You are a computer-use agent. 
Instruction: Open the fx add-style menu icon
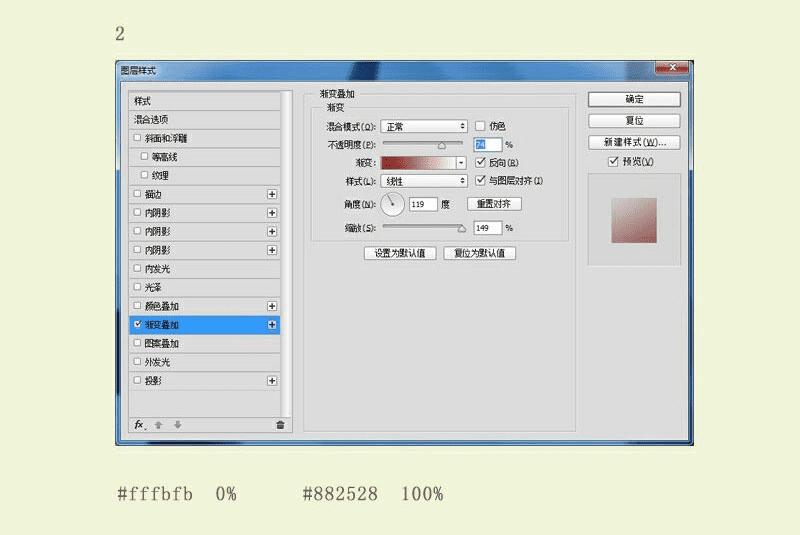[139, 425]
